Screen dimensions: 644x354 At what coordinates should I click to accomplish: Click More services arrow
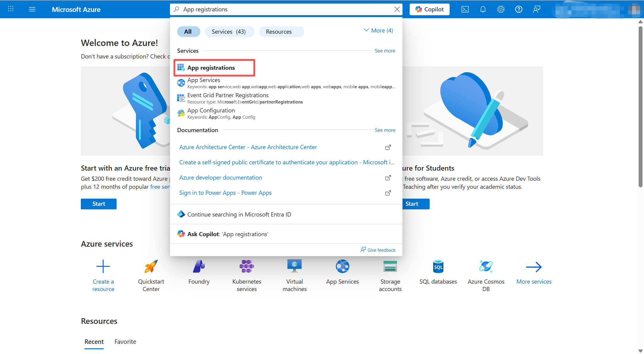[534, 267]
